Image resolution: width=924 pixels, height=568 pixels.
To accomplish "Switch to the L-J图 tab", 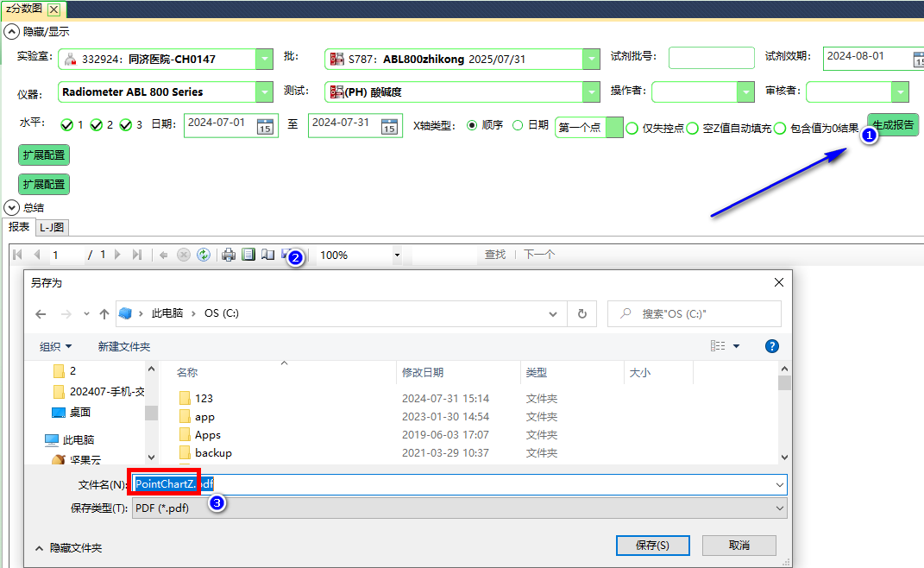I will point(53,228).
